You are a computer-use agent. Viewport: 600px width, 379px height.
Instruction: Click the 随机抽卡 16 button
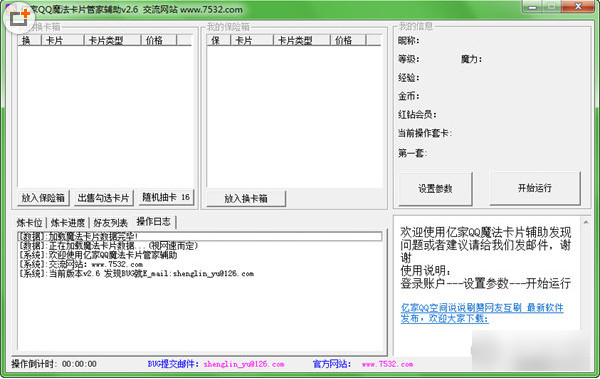pos(166,198)
